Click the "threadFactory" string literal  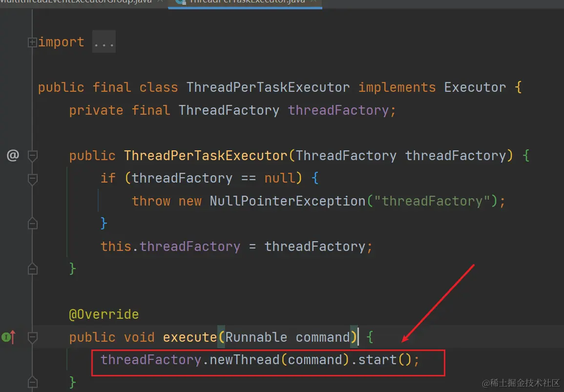click(432, 201)
